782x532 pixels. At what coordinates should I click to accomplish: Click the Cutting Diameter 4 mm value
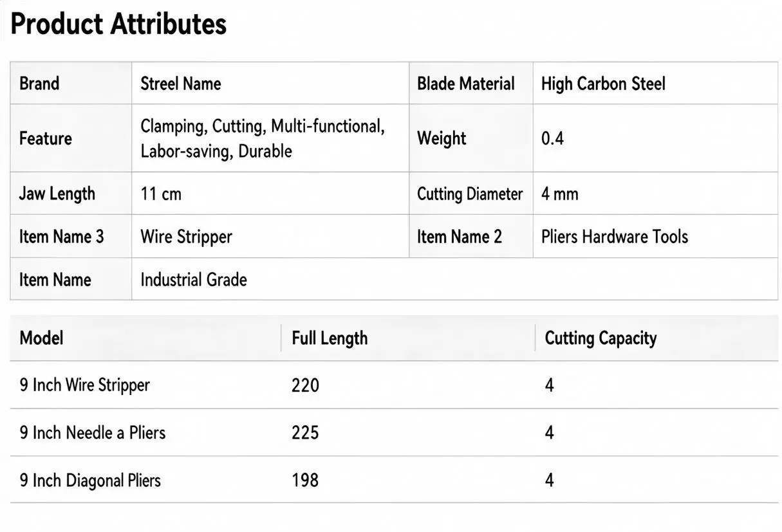[559, 194]
